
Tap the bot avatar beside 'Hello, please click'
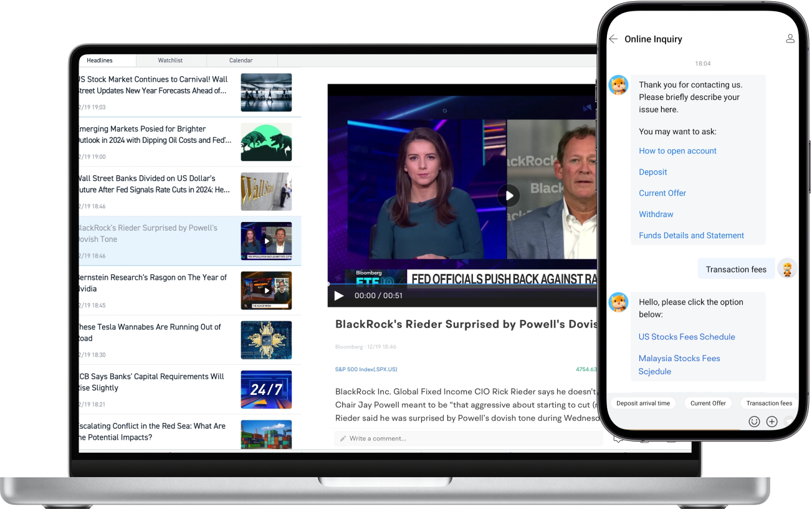click(618, 303)
